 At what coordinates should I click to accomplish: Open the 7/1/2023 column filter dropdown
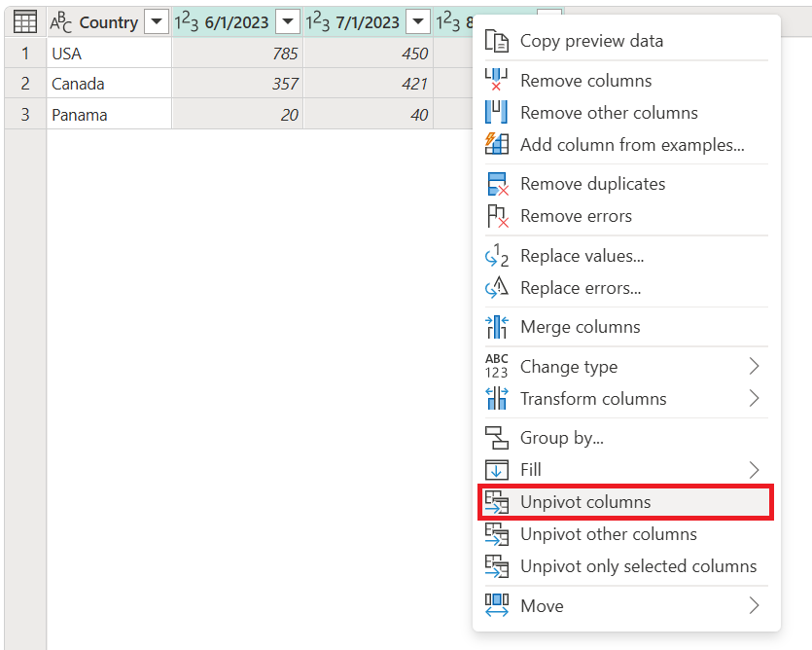point(417,21)
